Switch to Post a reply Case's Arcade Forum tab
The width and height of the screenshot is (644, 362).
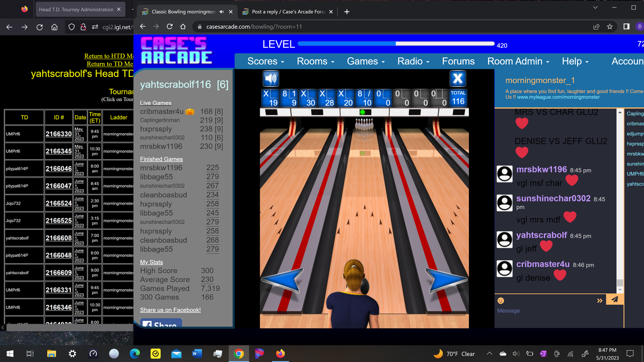pyautogui.click(x=288, y=12)
